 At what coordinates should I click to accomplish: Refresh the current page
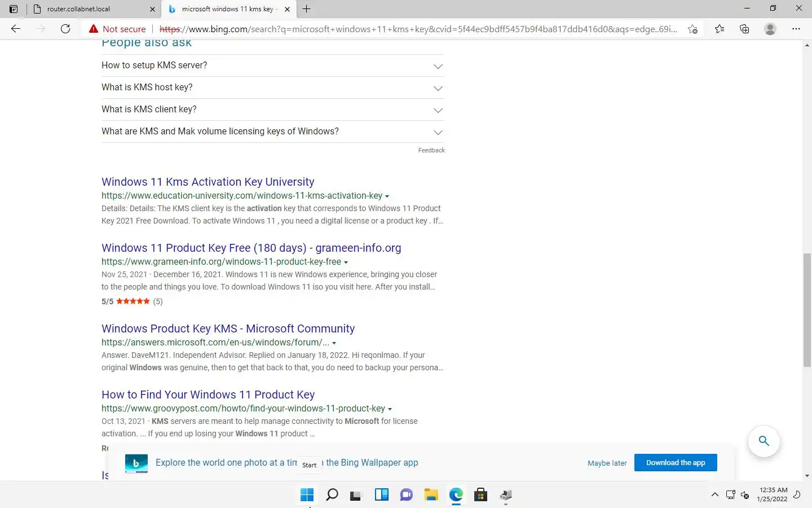coord(65,29)
